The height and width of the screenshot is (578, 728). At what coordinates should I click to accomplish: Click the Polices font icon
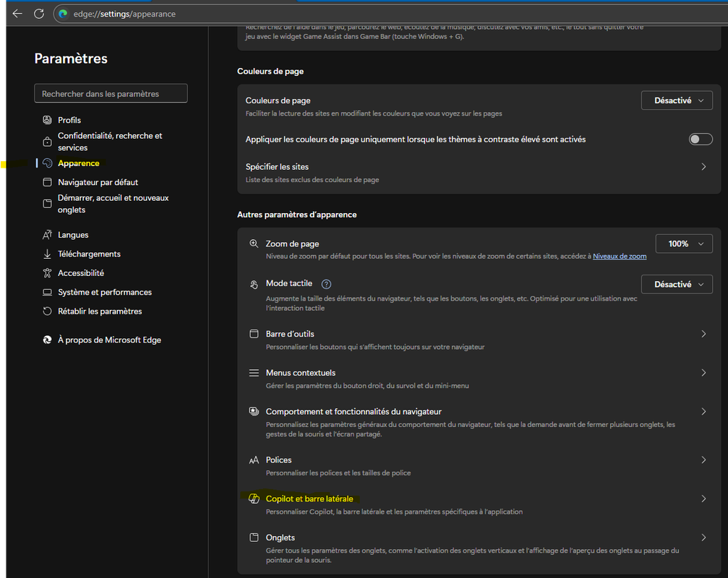(254, 460)
